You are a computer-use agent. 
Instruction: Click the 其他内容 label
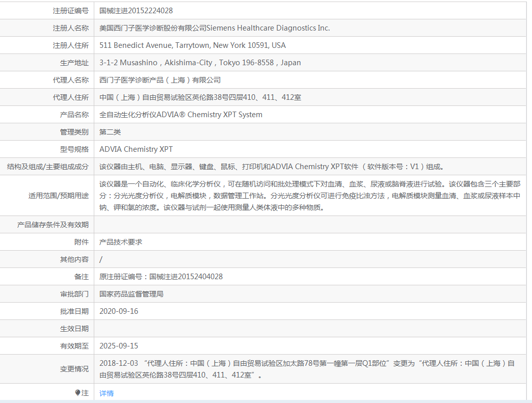tap(74, 259)
